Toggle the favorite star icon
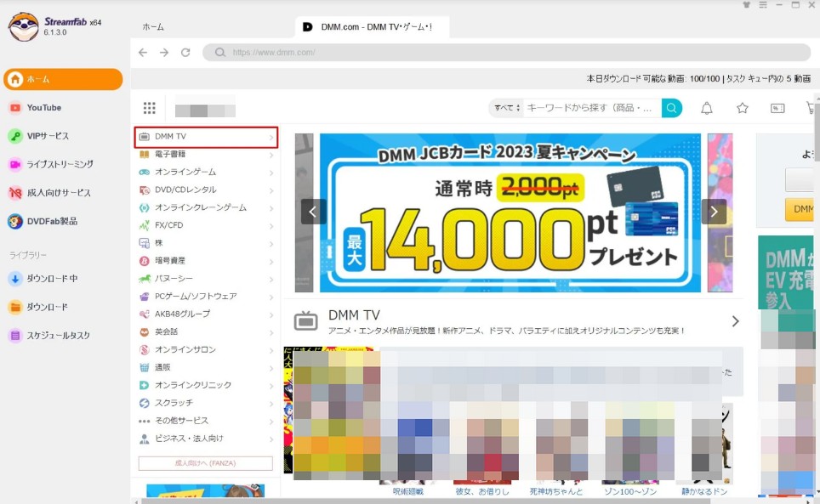 coord(742,108)
